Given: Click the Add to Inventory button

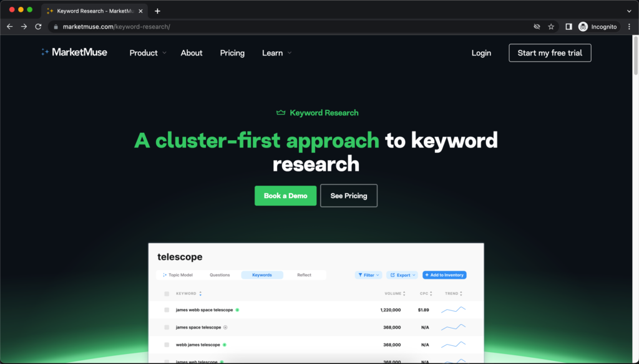Looking at the screenshot, I should click(x=444, y=275).
